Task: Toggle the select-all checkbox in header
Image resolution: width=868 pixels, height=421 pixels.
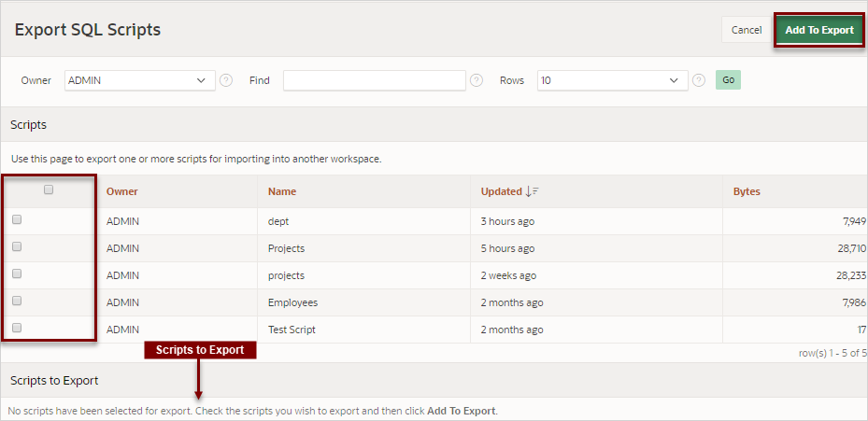Action: [x=49, y=189]
